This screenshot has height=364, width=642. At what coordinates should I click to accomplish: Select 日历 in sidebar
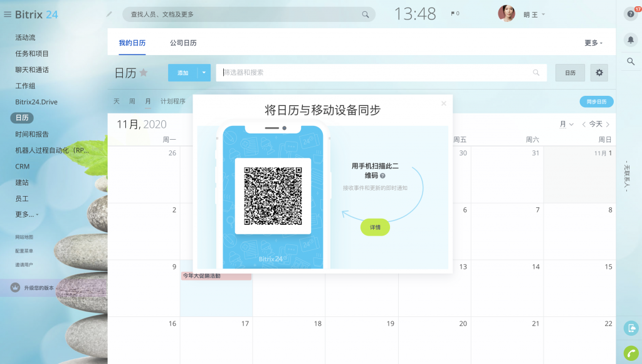(x=22, y=118)
